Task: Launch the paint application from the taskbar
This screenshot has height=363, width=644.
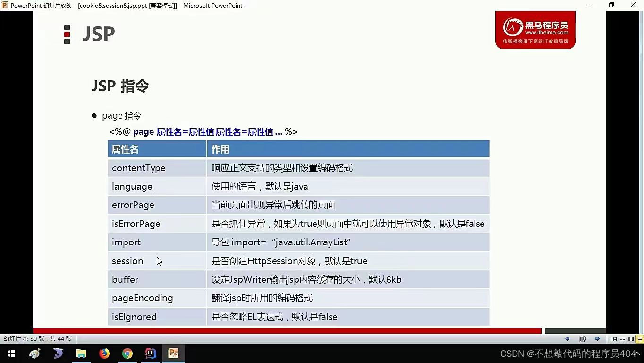Action: [x=34, y=353]
